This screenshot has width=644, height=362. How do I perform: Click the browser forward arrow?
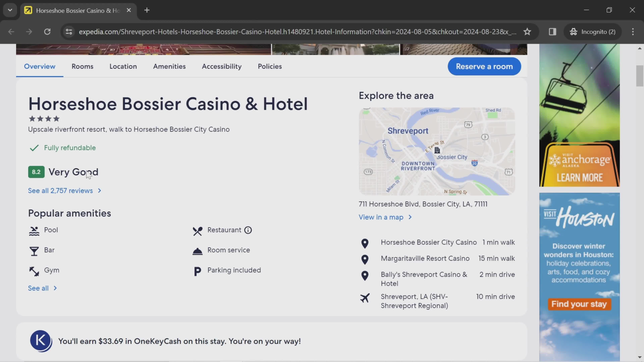(x=29, y=32)
